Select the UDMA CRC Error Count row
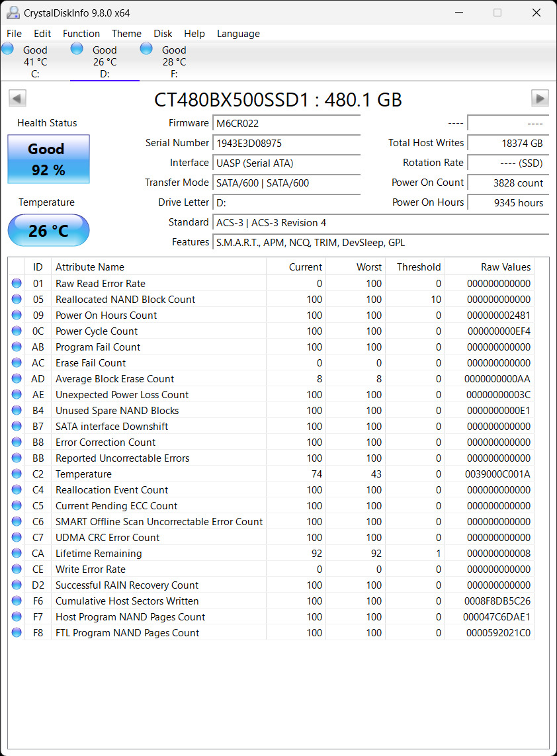Viewport: 557px width, 756px height. [x=271, y=538]
